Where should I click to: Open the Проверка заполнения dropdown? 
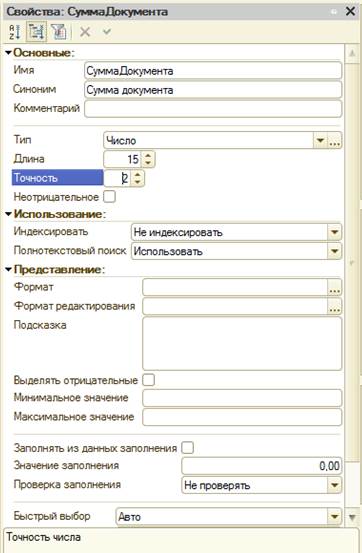click(x=334, y=485)
